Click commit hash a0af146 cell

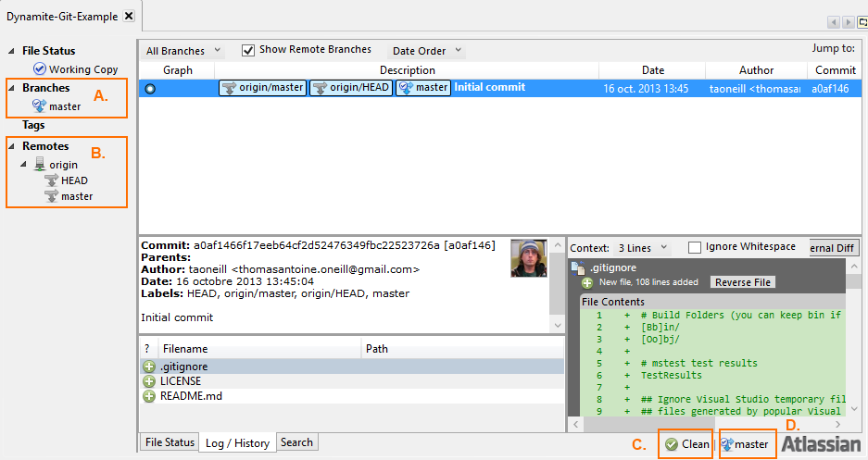coord(830,89)
